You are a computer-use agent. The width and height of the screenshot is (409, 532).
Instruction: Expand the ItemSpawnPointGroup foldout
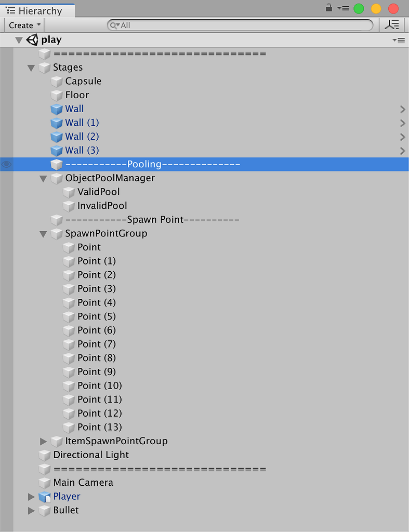[44, 441]
